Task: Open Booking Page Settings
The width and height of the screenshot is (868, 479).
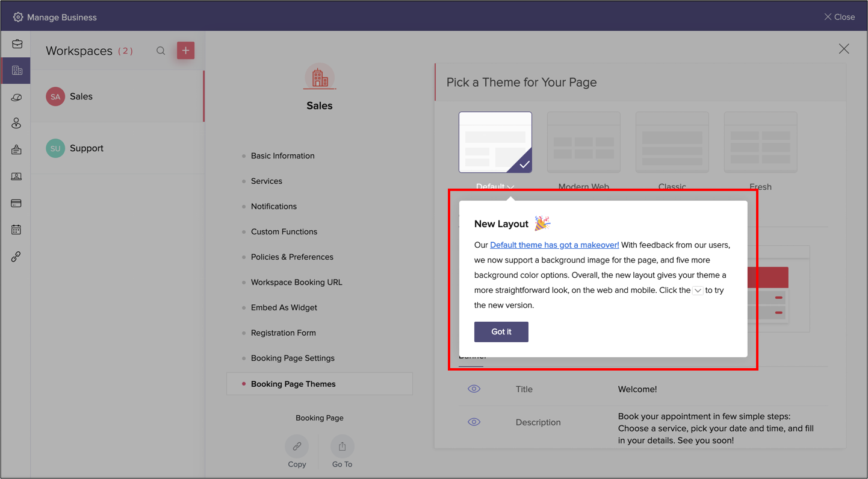Action: (x=293, y=358)
